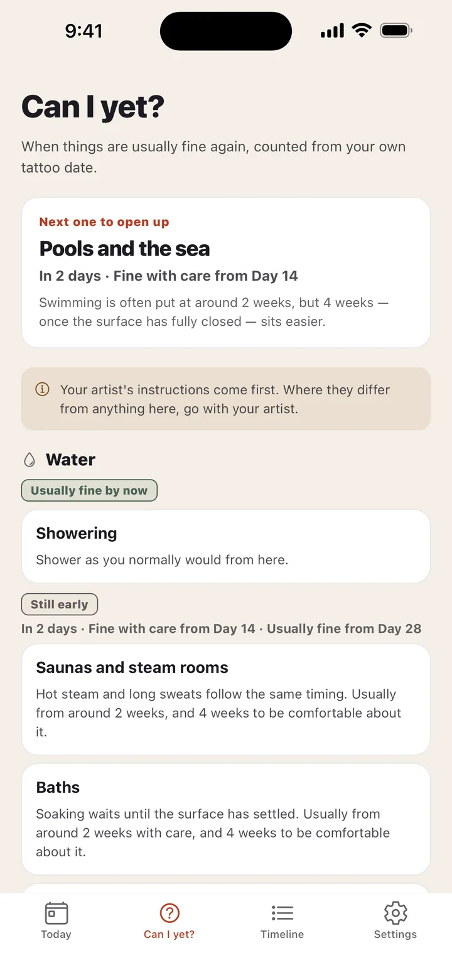Image resolution: width=452 pixels, height=980 pixels.
Task: Open the Today calendar icon tab
Action: click(x=56, y=913)
